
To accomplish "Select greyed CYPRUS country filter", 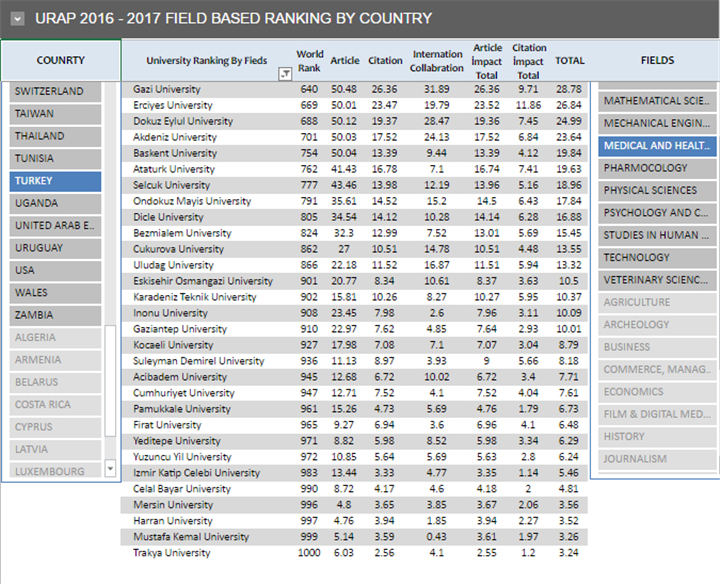I will tap(55, 427).
